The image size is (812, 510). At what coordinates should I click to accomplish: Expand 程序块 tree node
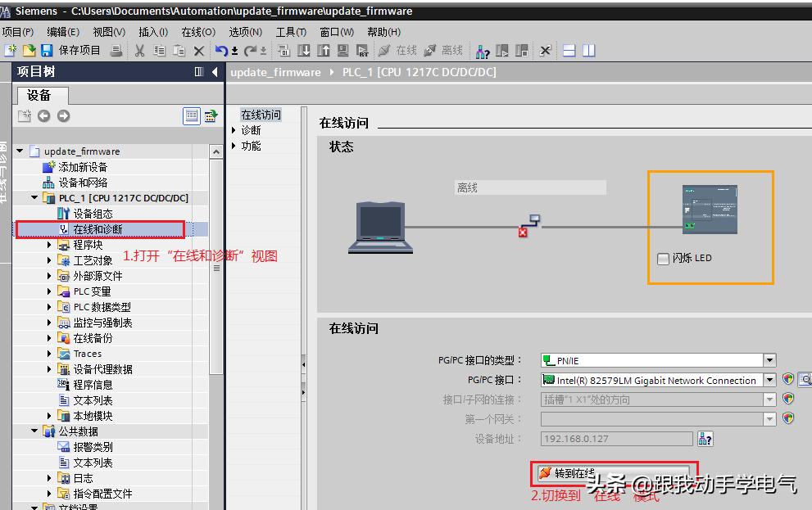[49, 245]
